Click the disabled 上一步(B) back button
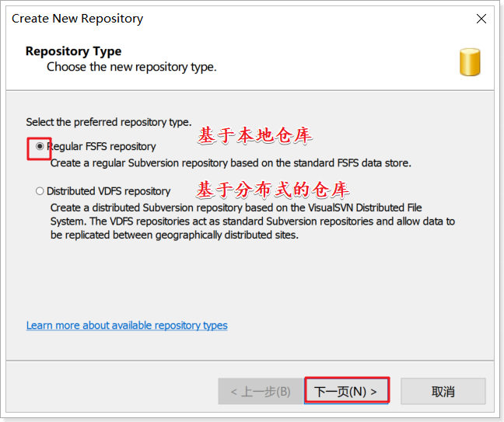The width and height of the screenshot is (504, 422). pyautogui.click(x=261, y=391)
